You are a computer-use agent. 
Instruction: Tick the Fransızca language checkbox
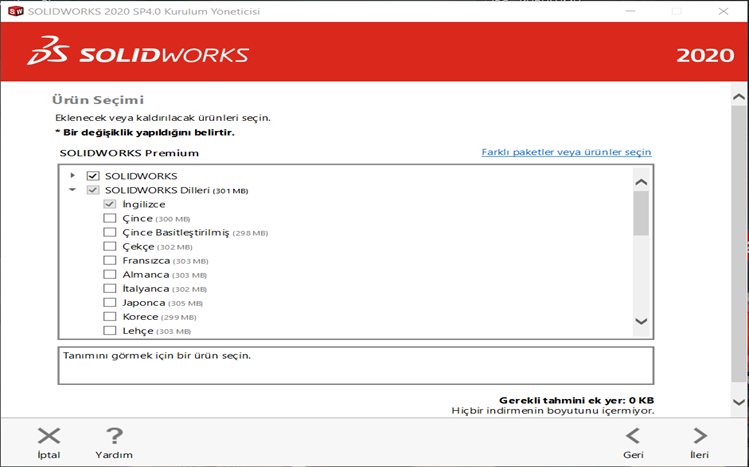coord(110,260)
